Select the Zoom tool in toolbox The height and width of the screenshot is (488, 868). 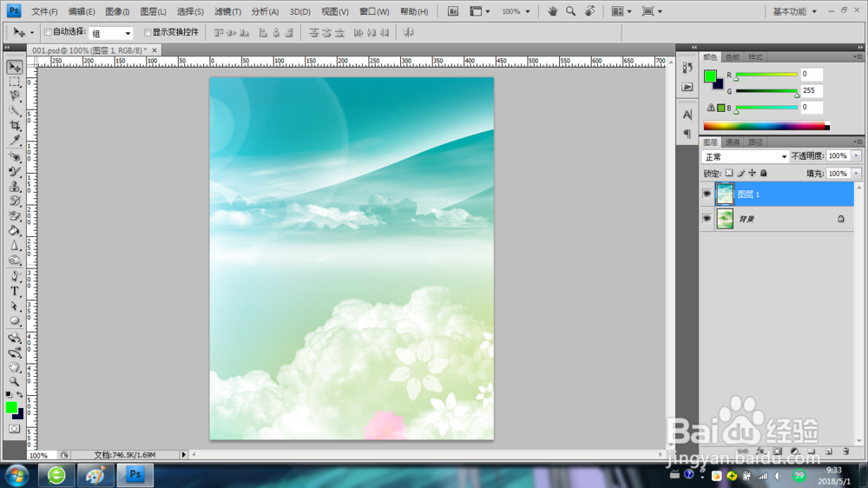(15, 382)
